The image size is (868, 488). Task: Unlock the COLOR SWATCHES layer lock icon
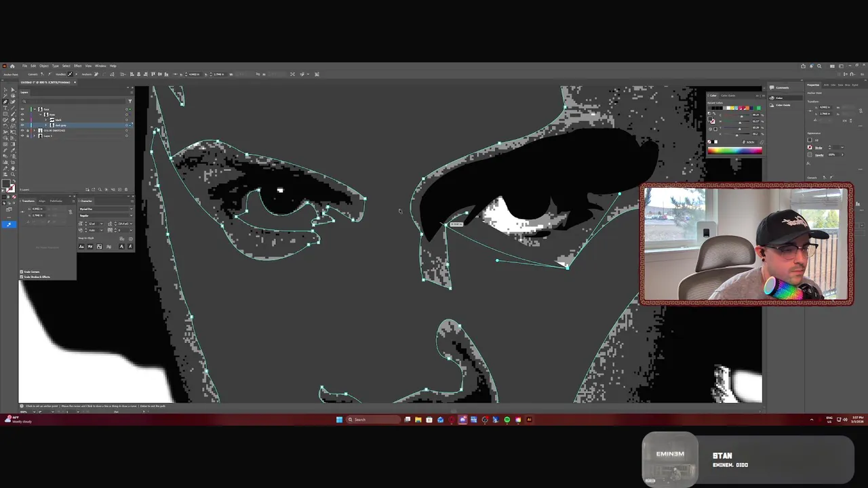(x=28, y=130)
